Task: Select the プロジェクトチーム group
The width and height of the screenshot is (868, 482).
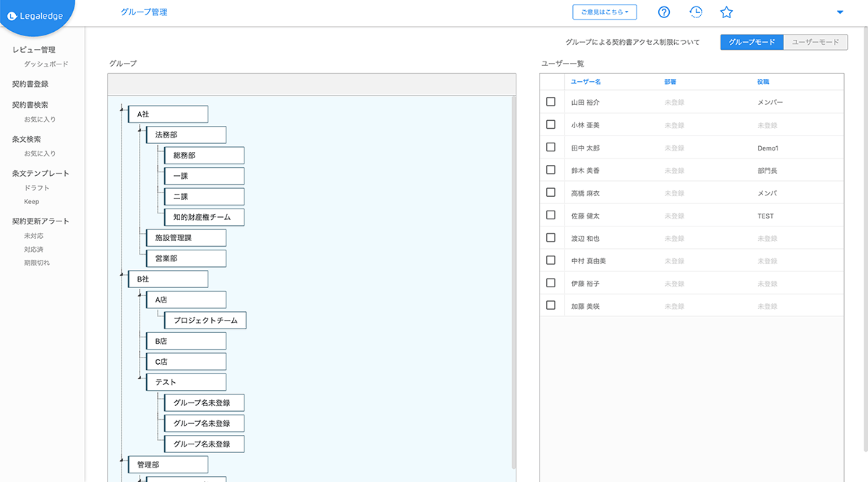Action: click(x=205, y=320)
